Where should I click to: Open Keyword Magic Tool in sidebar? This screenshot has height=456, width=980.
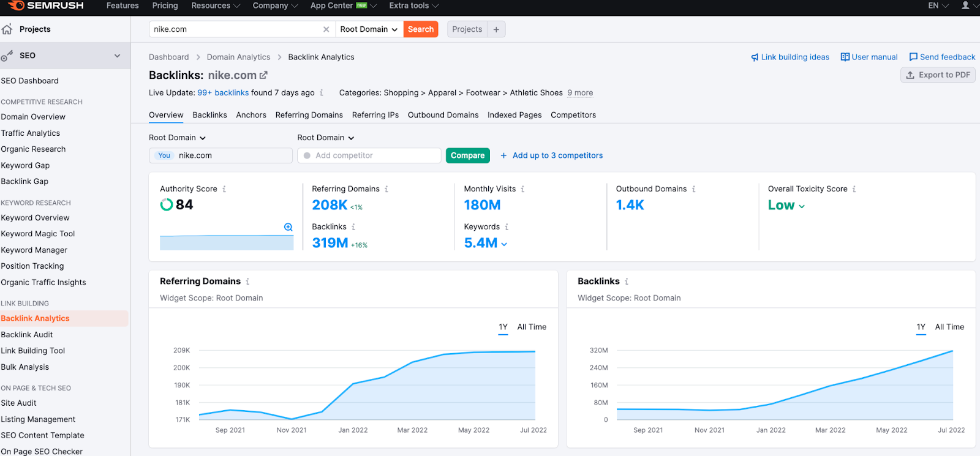[x=38, y=234]
